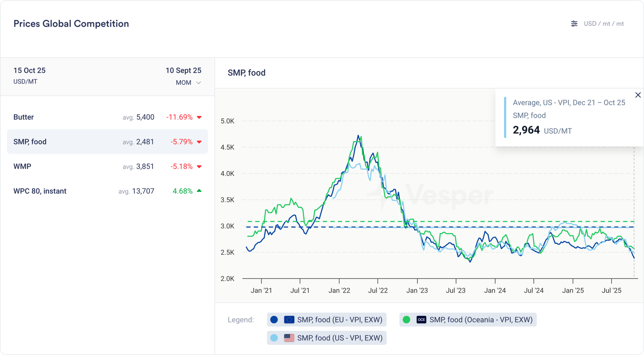
Task: Open the USD / mt / mt unit selector
Action: (x=603, y=24)
